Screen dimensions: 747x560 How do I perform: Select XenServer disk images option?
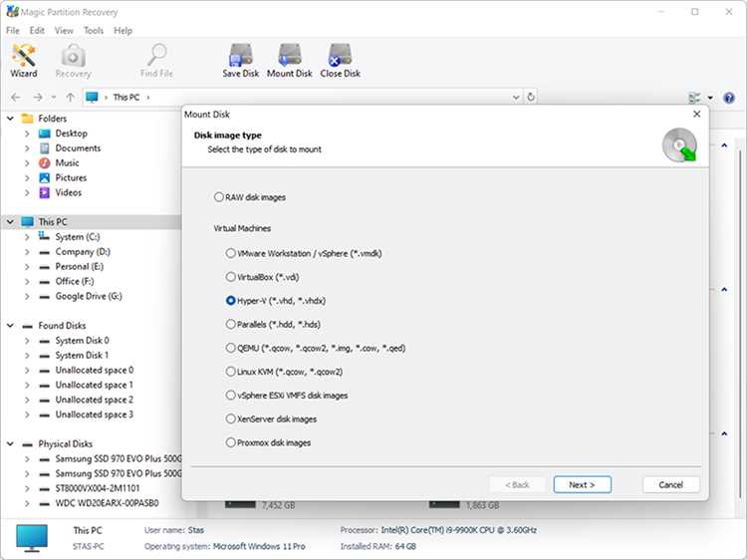tap(231, 419)
